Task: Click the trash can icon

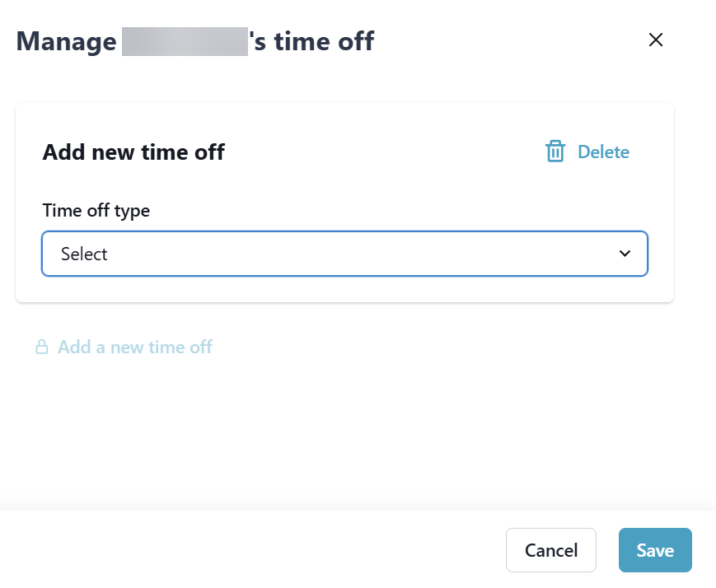Action: 555,152
